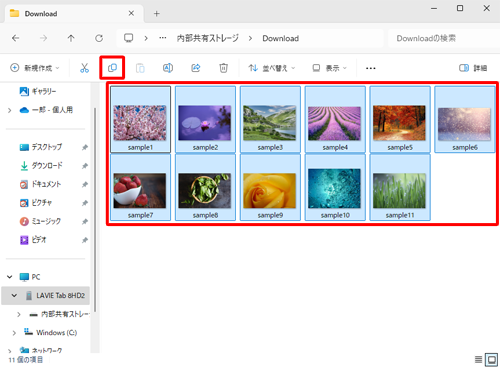Select sample11 green grass image
Screen dimensions: 500x367
pos(400,187)
